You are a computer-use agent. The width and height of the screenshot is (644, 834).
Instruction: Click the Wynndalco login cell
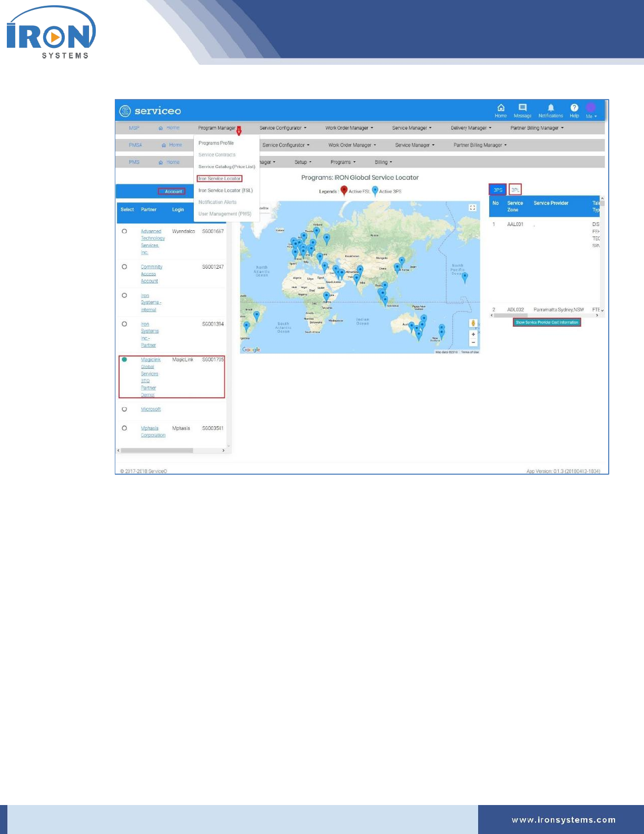(x=183, y=231)
